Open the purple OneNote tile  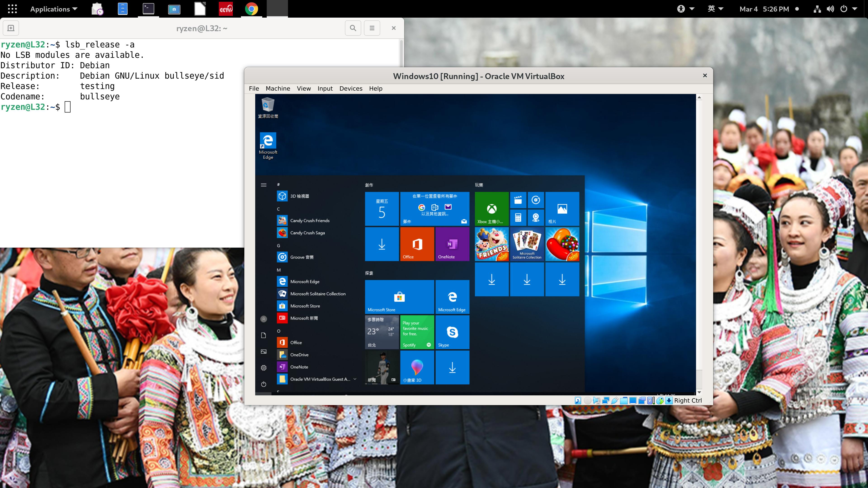click(x=452, y=244)
